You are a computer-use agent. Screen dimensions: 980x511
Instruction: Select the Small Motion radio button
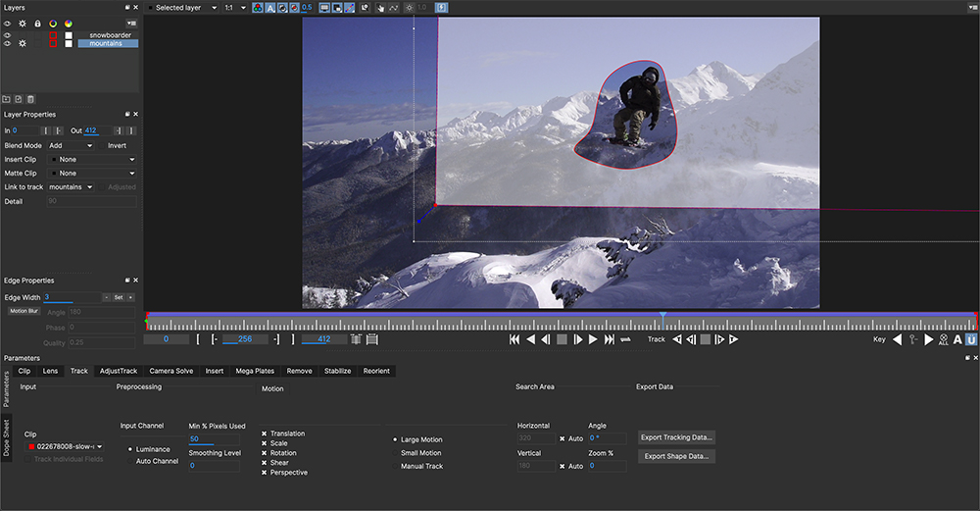395,453
